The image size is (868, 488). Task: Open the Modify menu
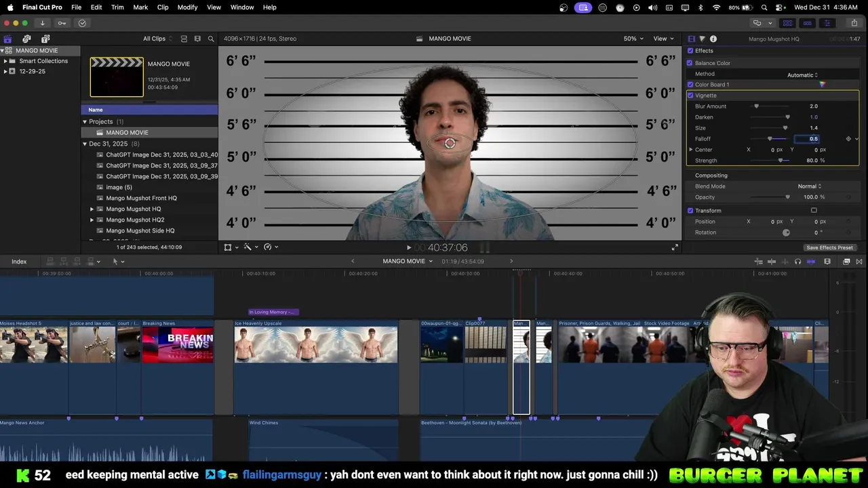[187, 7]
